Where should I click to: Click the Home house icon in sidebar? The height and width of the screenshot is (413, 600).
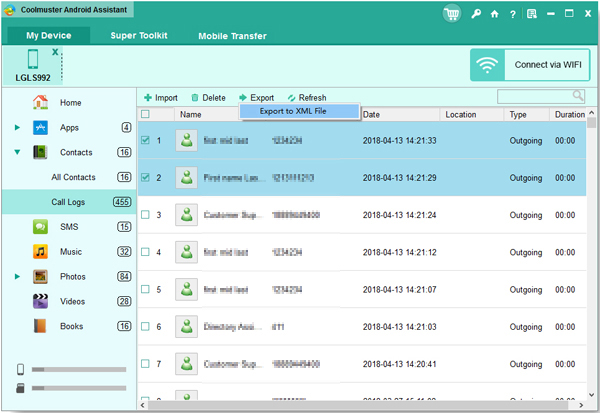tap(40, 102)
